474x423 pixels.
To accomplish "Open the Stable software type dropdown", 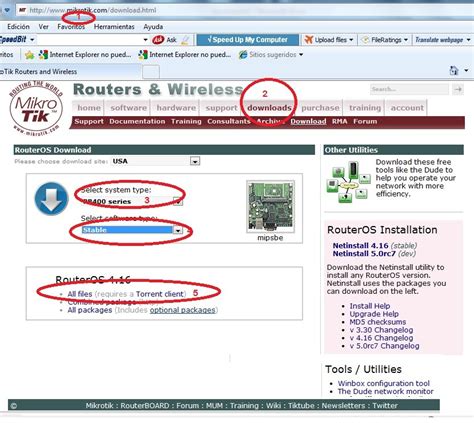I will 178,230.
